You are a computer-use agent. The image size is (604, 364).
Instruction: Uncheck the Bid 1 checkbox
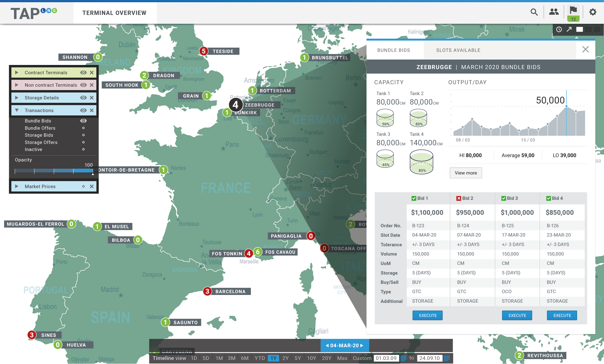click(x=414, y=198)
